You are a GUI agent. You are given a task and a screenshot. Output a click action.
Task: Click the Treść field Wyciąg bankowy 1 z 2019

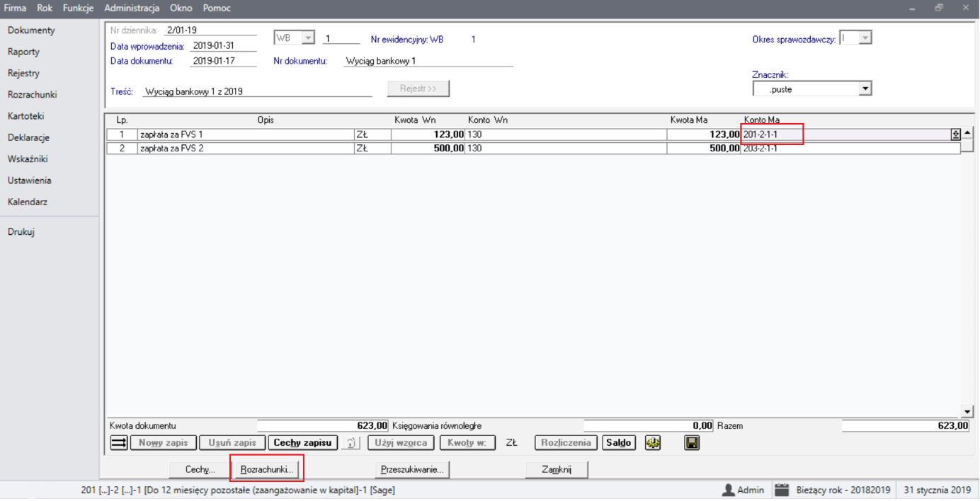pyautogui.click(x=258, y=91)
